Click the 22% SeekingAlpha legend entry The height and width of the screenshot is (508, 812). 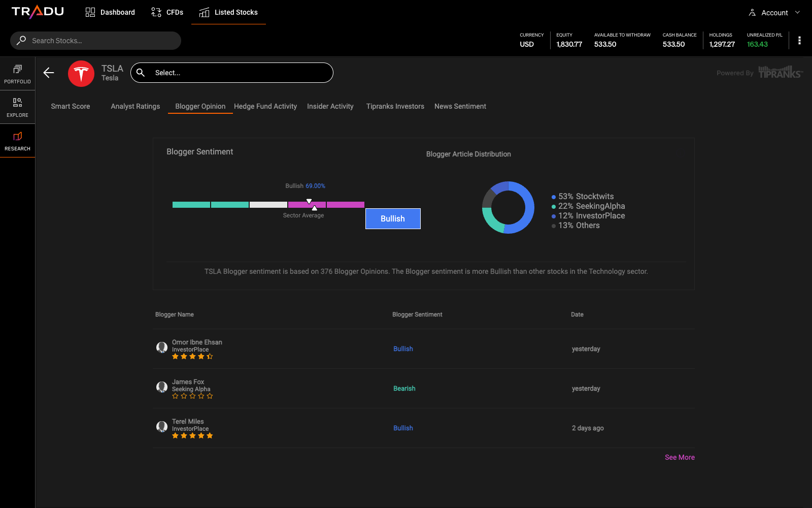[588, 206]
